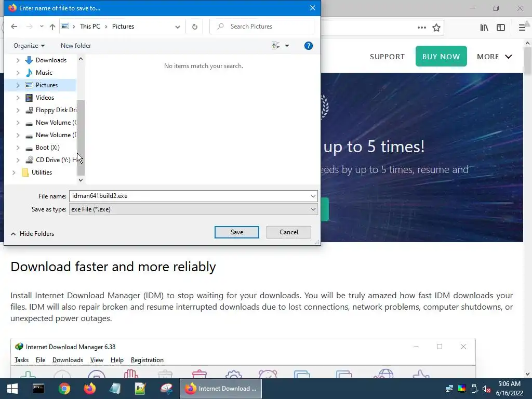Click the muted volume tray icon
The width and height of the screenshot is (532, 399).
tap(486, 389)
